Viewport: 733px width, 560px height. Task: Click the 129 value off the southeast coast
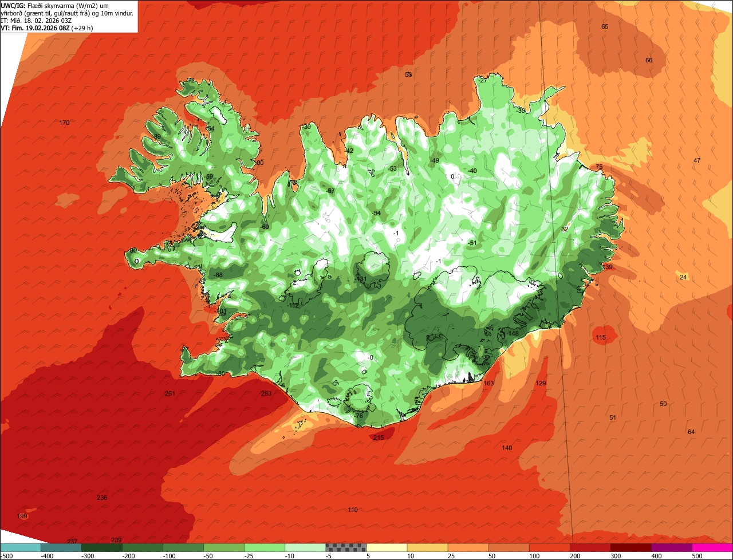click(541, 383)
